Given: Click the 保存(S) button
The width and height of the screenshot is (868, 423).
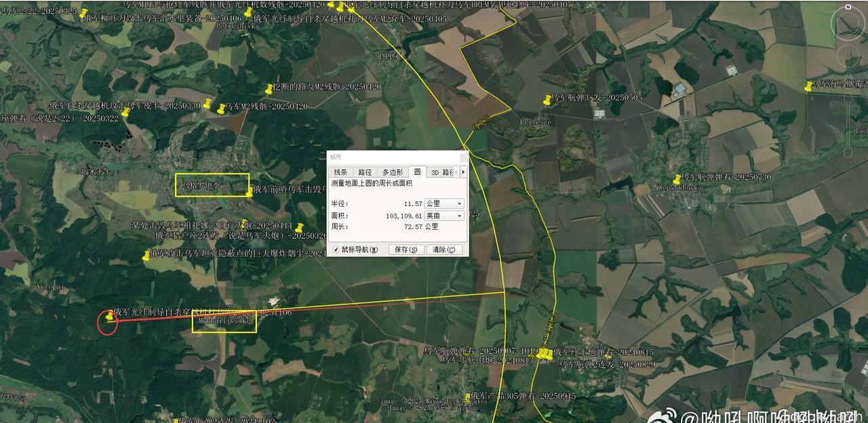Looking at the screenshot, I should click(x=407, y=249).
